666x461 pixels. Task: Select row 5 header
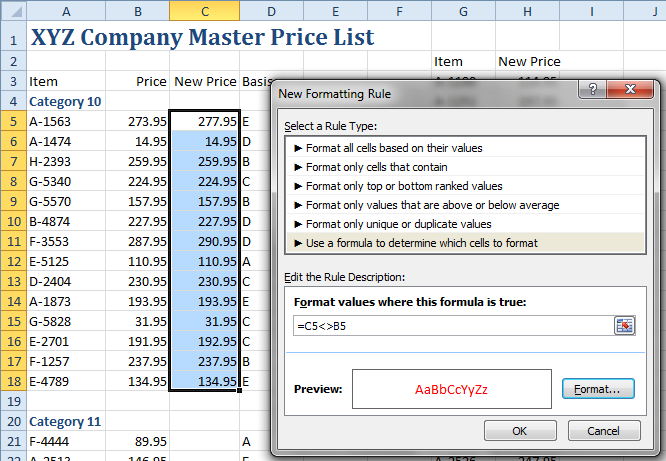(13, 121)
